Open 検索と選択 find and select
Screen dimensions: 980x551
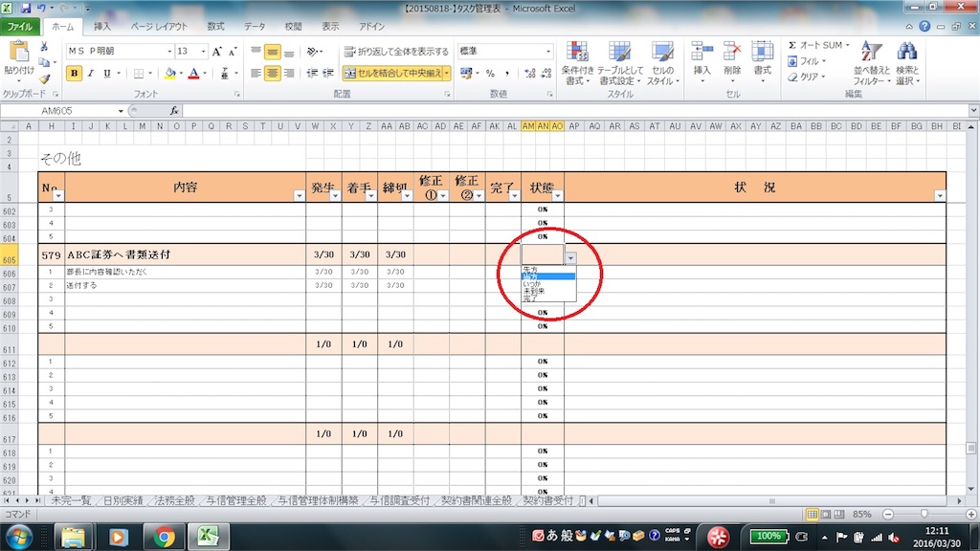coord(907,63)
